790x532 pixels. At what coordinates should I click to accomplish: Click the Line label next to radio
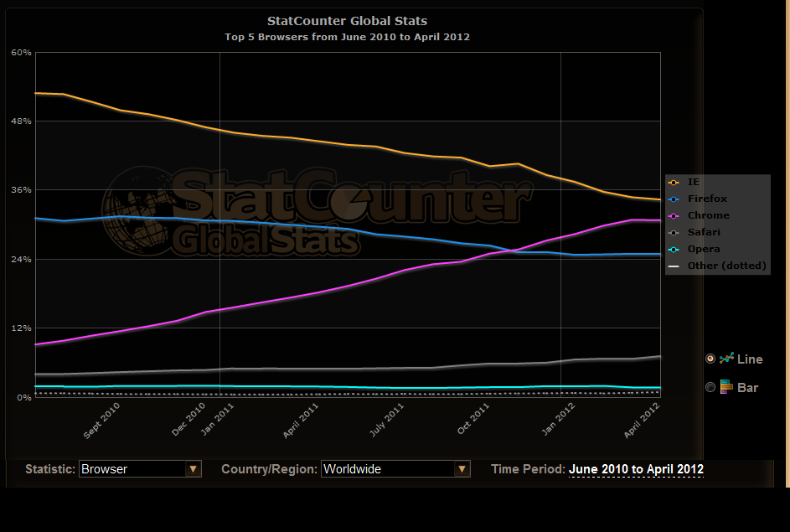point(750,359)
